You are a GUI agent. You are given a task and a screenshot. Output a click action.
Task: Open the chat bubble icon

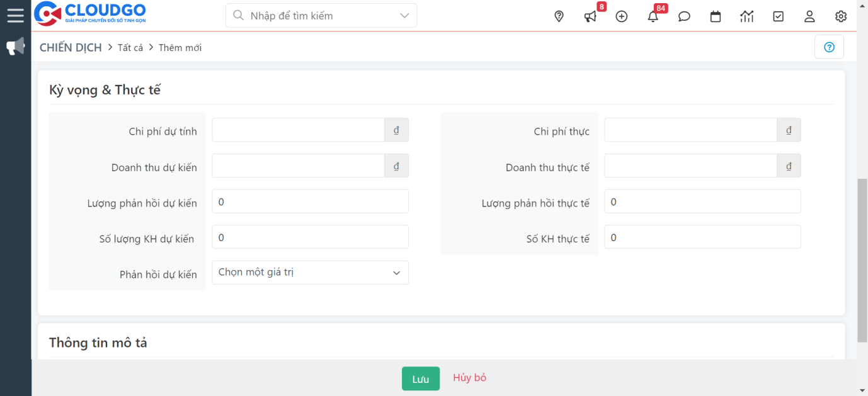[x=684, y=16]
